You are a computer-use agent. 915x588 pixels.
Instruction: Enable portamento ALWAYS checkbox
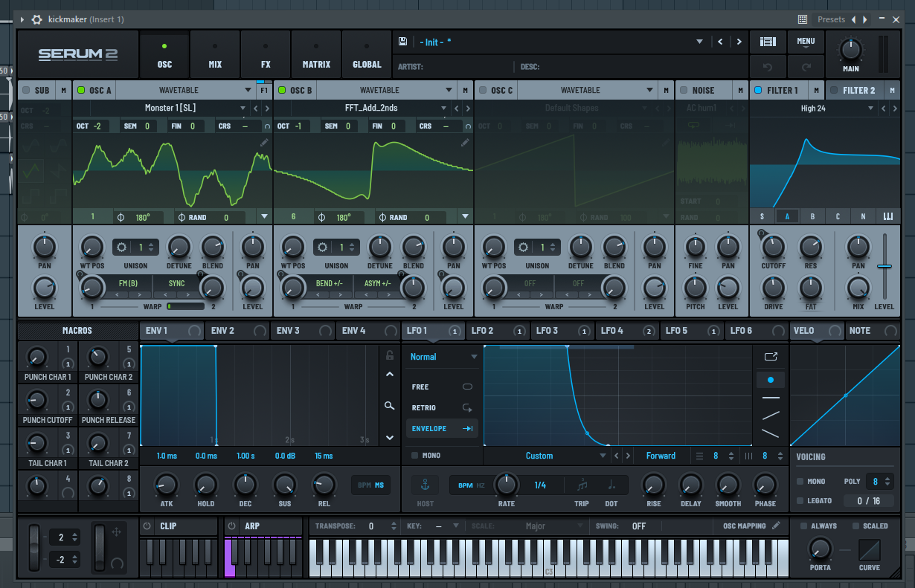click(x=803, y=526)
